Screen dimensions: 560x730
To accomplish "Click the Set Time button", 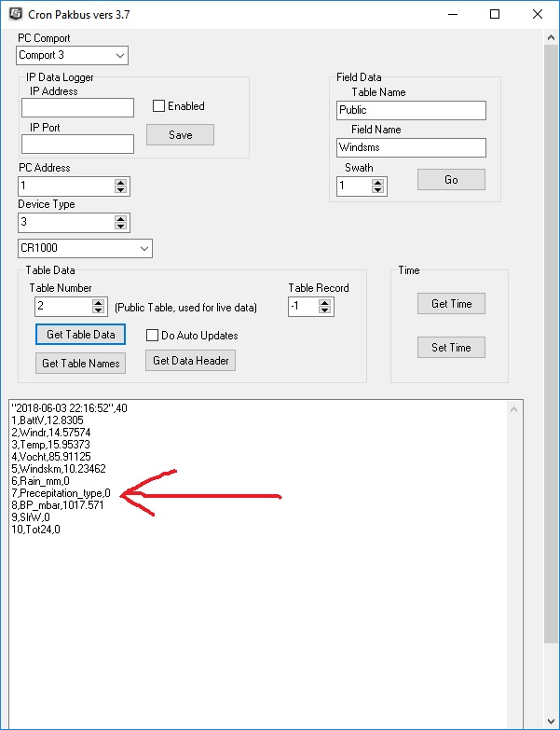I will [x=451, y=348].
